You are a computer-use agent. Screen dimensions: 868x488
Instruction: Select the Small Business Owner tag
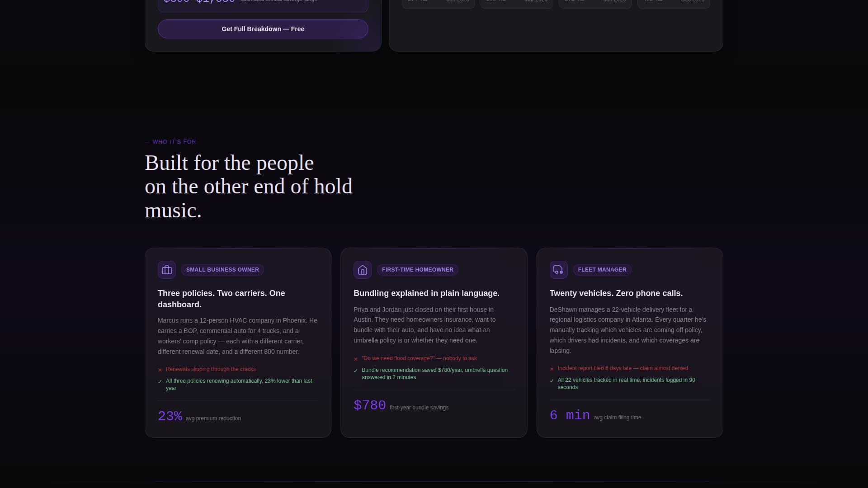click(222, 270)
